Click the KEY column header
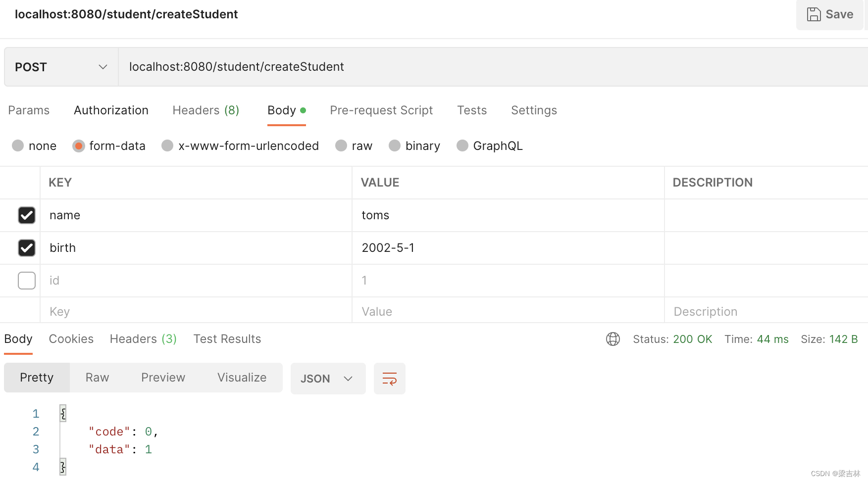The height and width of the screenshot is (482, 868). coord(60,183)
